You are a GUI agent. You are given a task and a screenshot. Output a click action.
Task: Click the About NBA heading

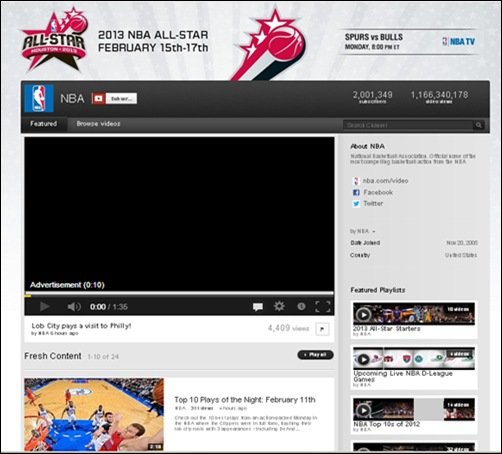click(367, 146)
